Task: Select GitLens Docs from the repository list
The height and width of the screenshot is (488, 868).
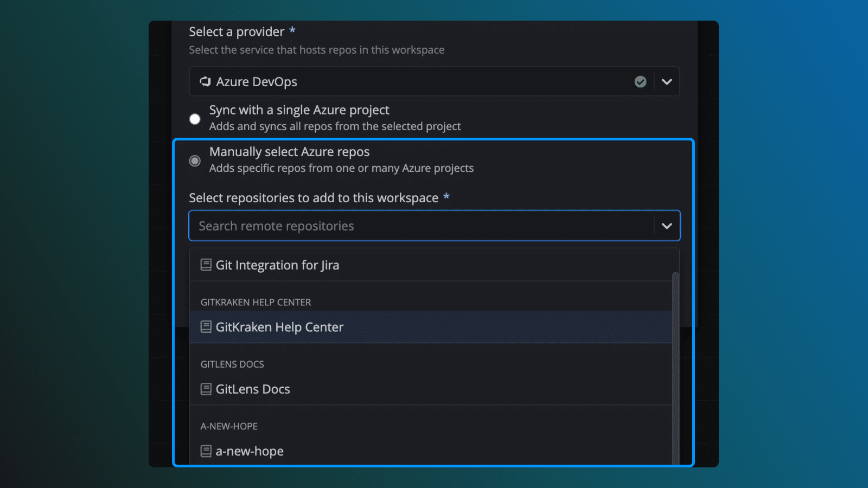Action: pos(253,389)
